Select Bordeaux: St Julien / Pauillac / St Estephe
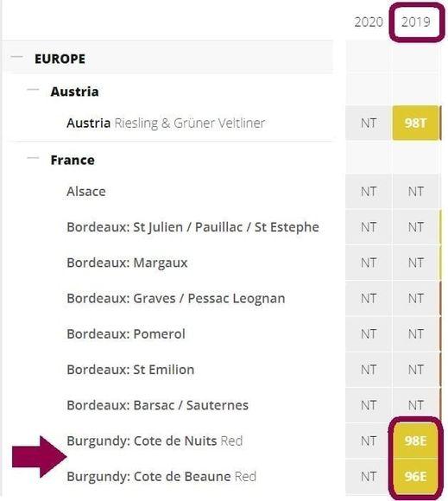The image size is (448, 501). click(192, 227)
